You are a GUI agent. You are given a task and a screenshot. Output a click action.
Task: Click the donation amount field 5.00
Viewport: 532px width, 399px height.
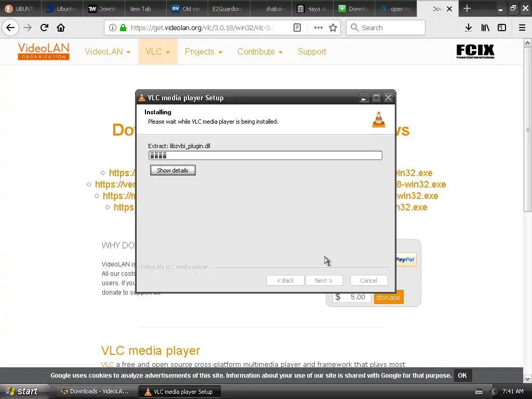pyautogui.click(x=352, y=297)
